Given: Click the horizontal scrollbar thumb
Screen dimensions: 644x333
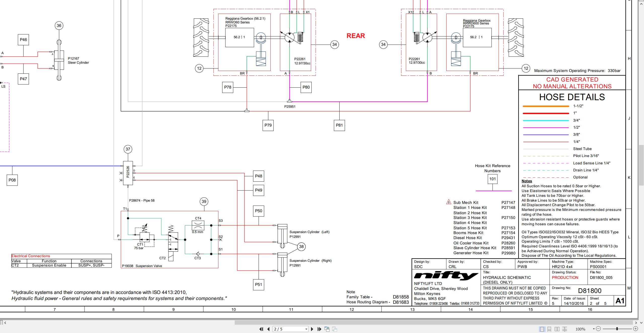Looking at the screenshot, I should click(x=434, y=322).
